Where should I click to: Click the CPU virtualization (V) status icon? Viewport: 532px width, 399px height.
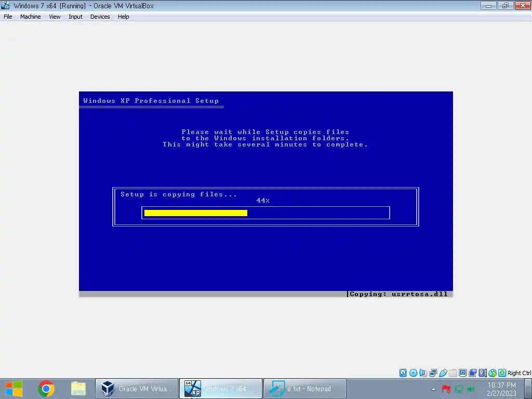[x=483, y=373]
